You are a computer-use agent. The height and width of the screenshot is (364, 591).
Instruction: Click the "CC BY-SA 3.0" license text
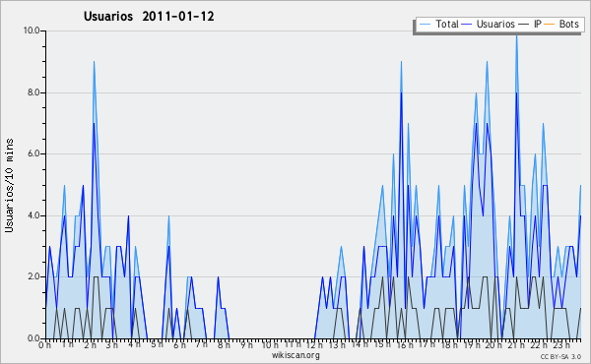tap(560, 357)
